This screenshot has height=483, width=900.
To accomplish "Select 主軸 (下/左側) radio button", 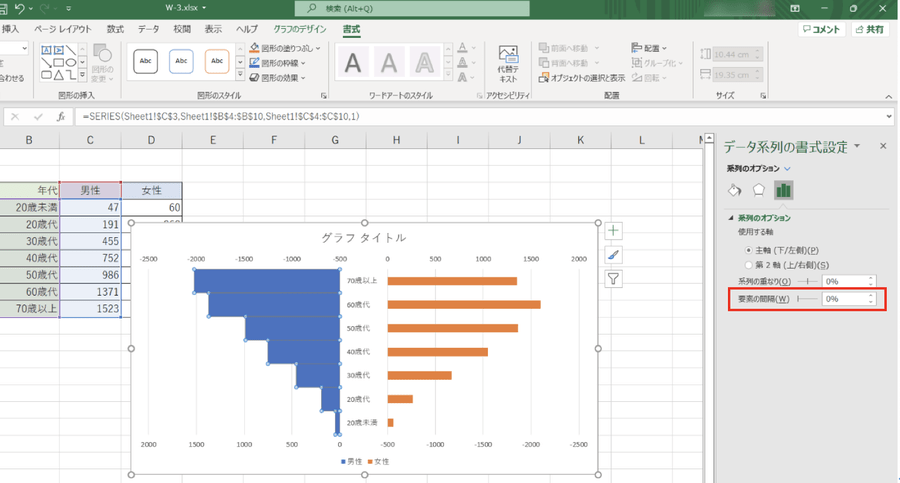I will click(x=749, y=249).
